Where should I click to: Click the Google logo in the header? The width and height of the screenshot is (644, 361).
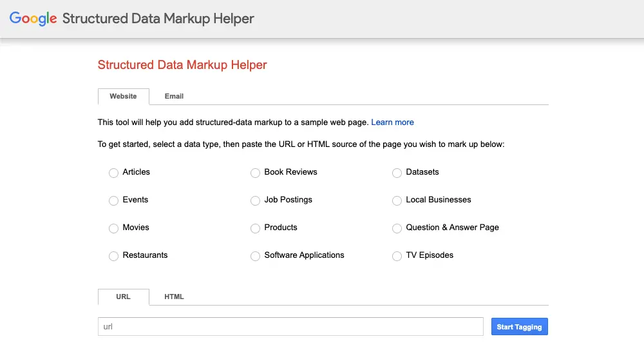click(33, 19)
